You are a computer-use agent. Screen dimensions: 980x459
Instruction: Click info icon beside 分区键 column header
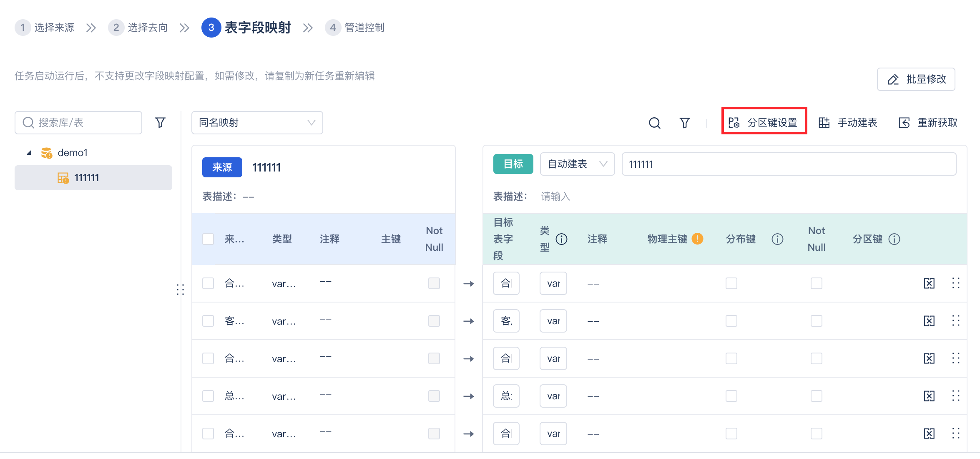[x=894, y=239]
